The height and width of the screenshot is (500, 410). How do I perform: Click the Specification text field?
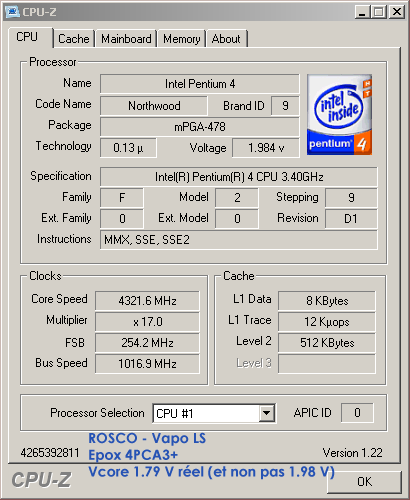click(239, 177)
